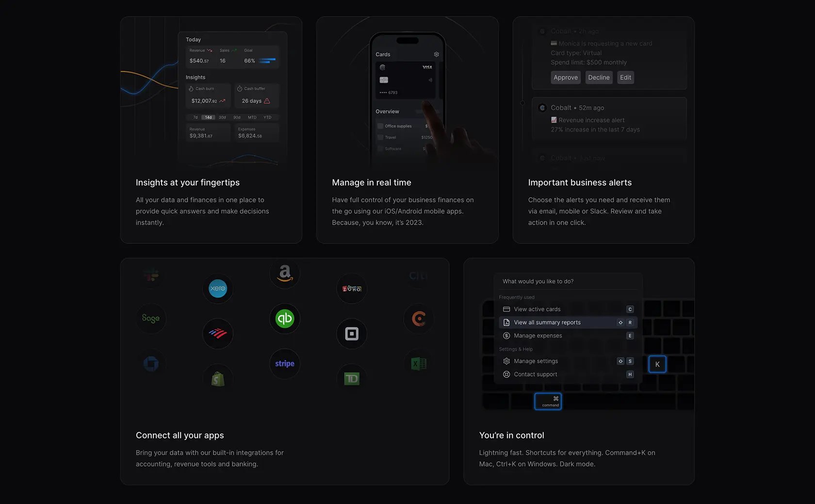
Task: Click the Sage logo icon
Action: click(151, 318)
